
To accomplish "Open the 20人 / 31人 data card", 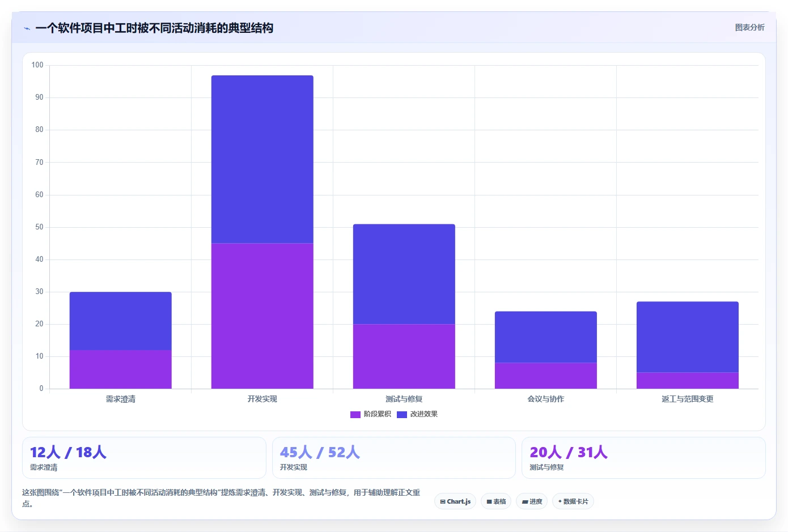I will tap(643, 458).
